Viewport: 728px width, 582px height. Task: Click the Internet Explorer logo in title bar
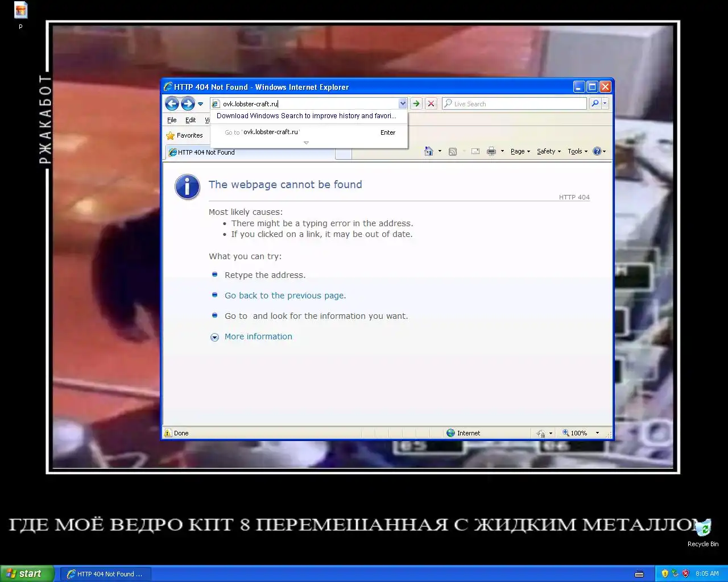[168, 87]
